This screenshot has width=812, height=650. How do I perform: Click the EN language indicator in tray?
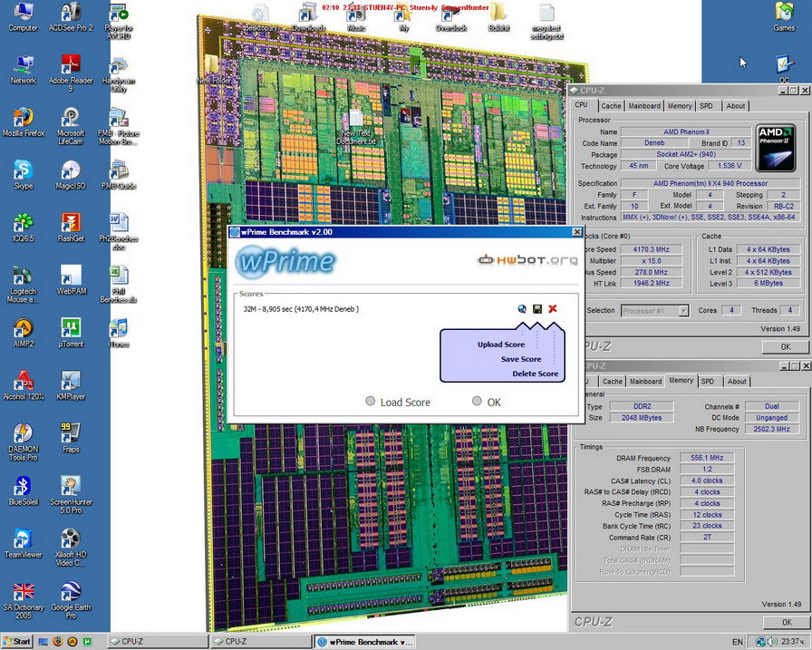tap(738, 642)
